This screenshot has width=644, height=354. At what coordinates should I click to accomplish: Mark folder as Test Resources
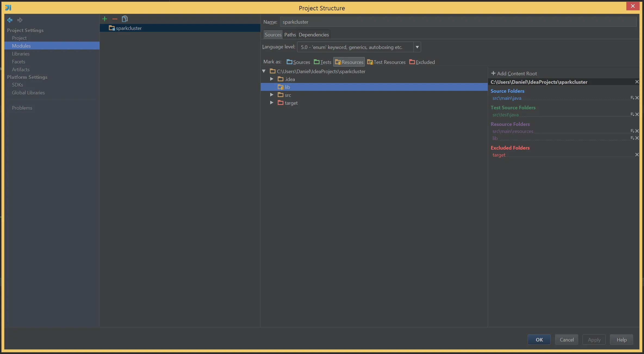(x=386, y=62)
